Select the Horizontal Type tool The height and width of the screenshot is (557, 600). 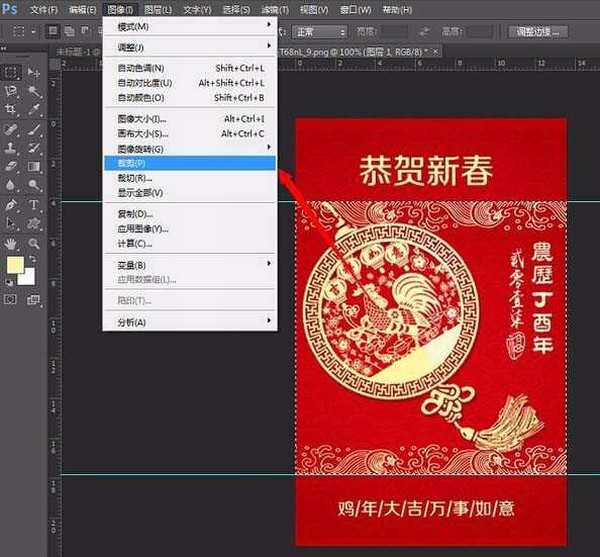point(35,204)
